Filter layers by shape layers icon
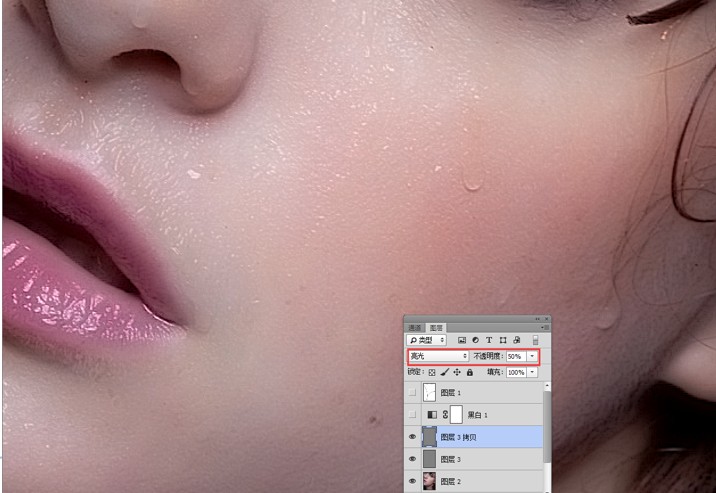 pyautogui.click(x=503, y=340)
